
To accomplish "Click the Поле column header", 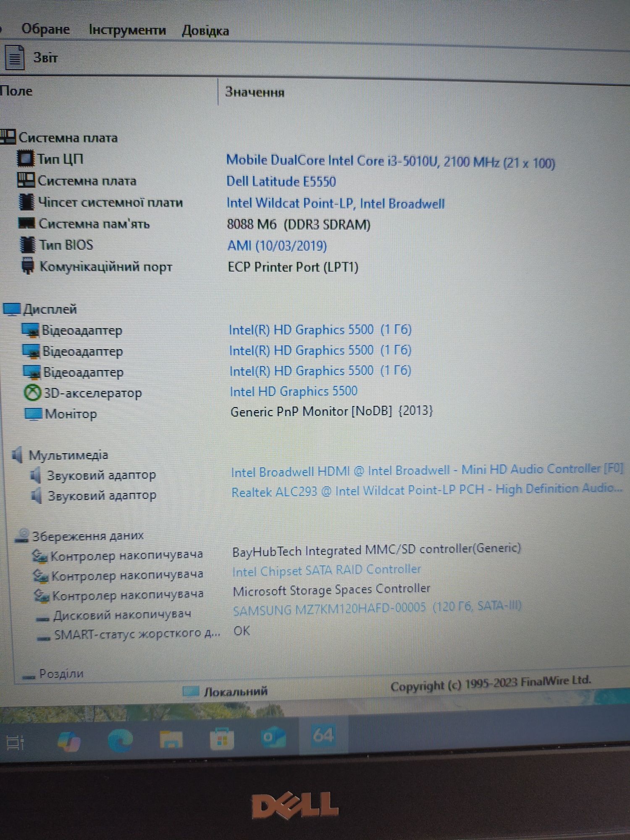I will coord(17,91).
